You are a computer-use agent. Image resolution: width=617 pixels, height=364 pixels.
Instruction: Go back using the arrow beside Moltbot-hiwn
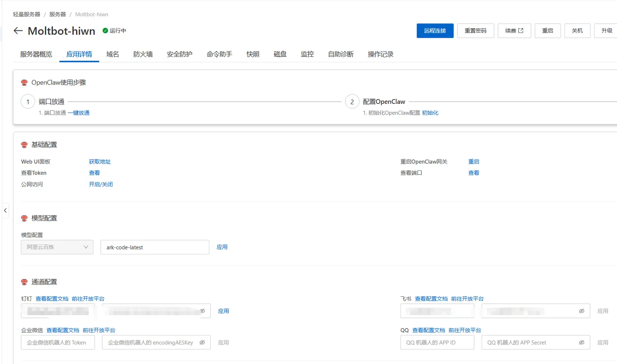click(x=18, y=31)
